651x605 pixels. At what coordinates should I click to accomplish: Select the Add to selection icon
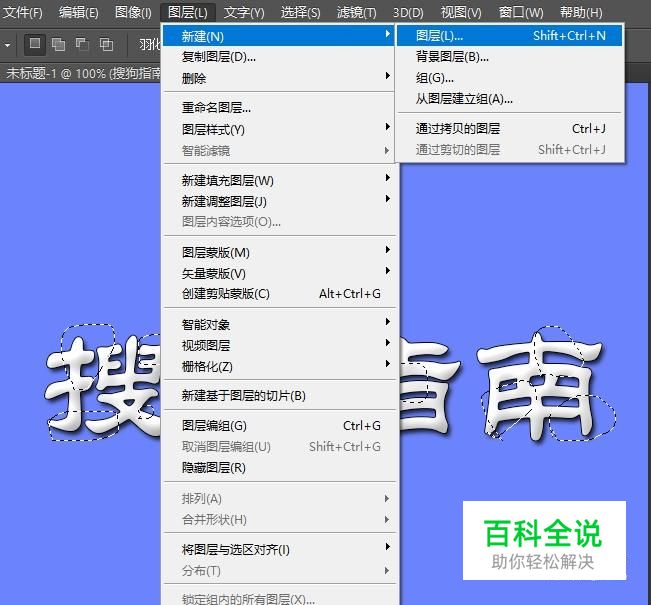pos(58,44)
